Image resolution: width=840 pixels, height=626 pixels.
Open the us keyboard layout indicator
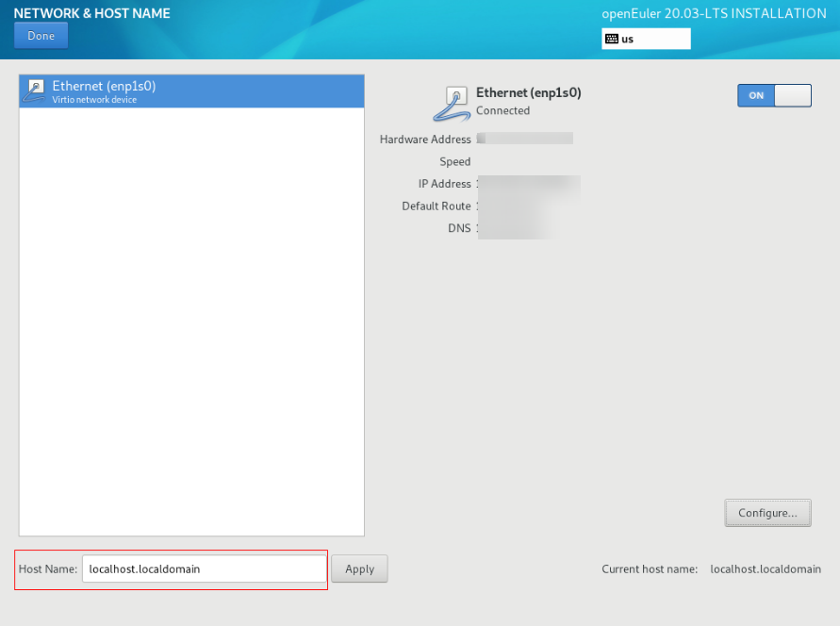(646, 39)
